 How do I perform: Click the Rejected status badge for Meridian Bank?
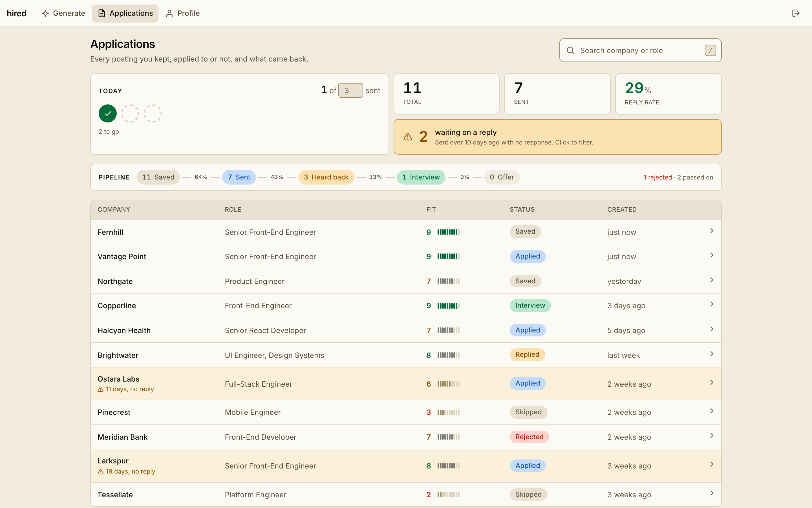click(529, 437)
